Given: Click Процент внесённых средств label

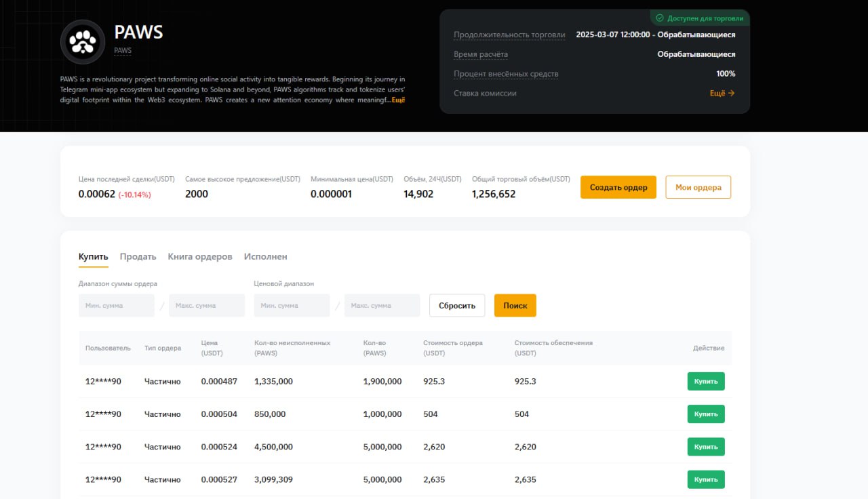Looking at the screenshot, I should 506,74.
